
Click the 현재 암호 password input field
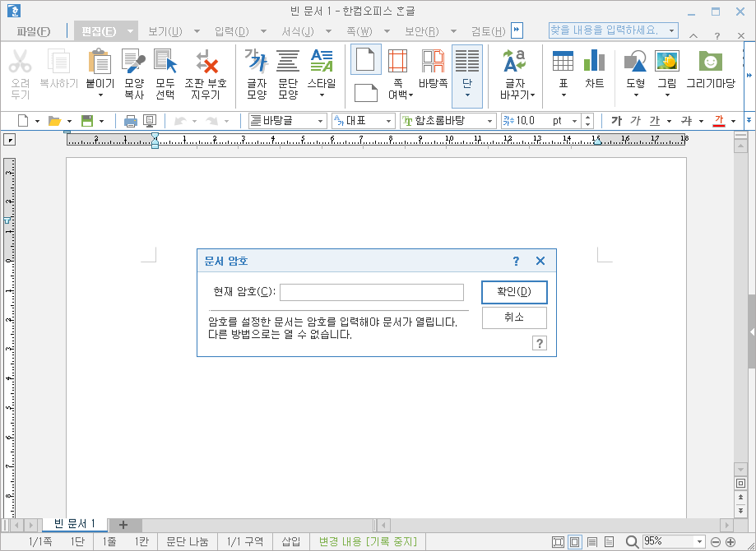(372, 292)
